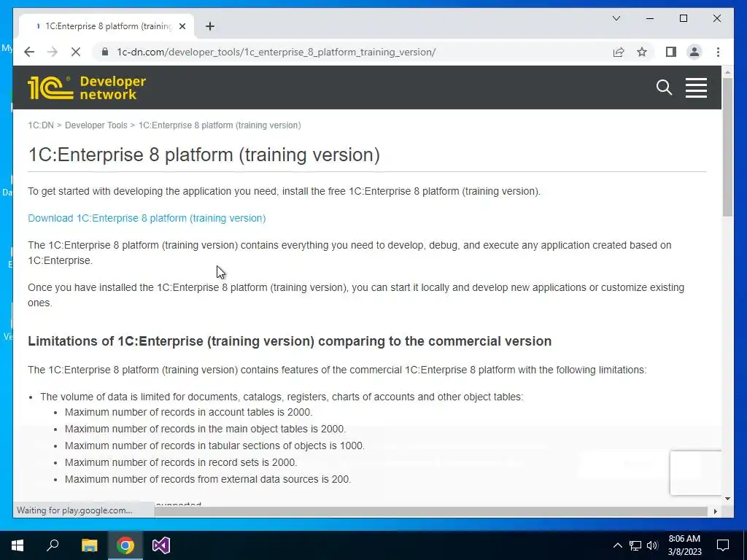Click the horizontal scroll right arrow
The image size is (747, 560).
point(715,511)
